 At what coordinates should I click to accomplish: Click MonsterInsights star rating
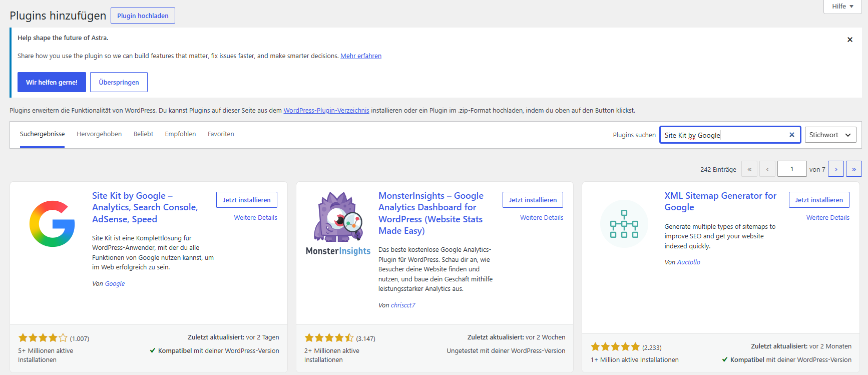coord(329,338)
